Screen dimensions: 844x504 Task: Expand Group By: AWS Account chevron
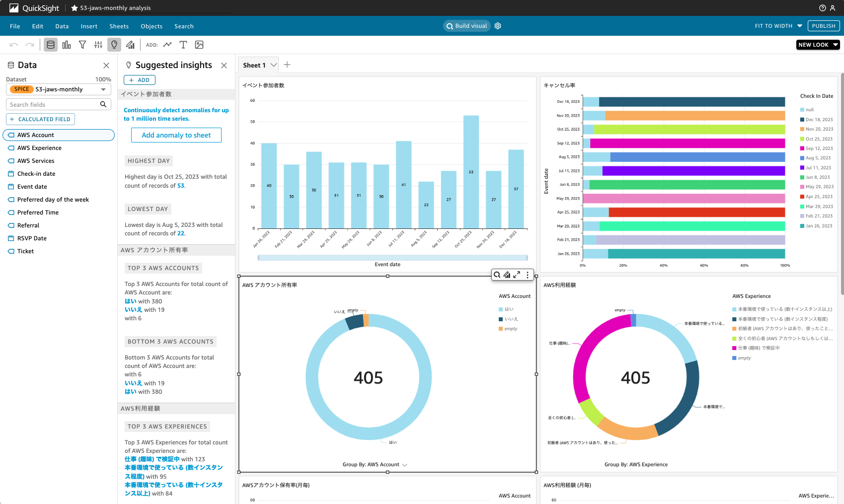pos(405,465)
